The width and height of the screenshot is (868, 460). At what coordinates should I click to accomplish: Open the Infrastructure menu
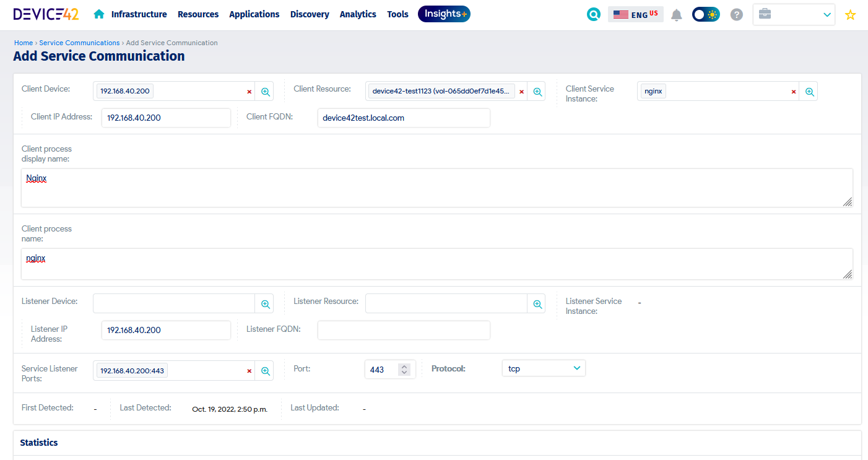139,14
